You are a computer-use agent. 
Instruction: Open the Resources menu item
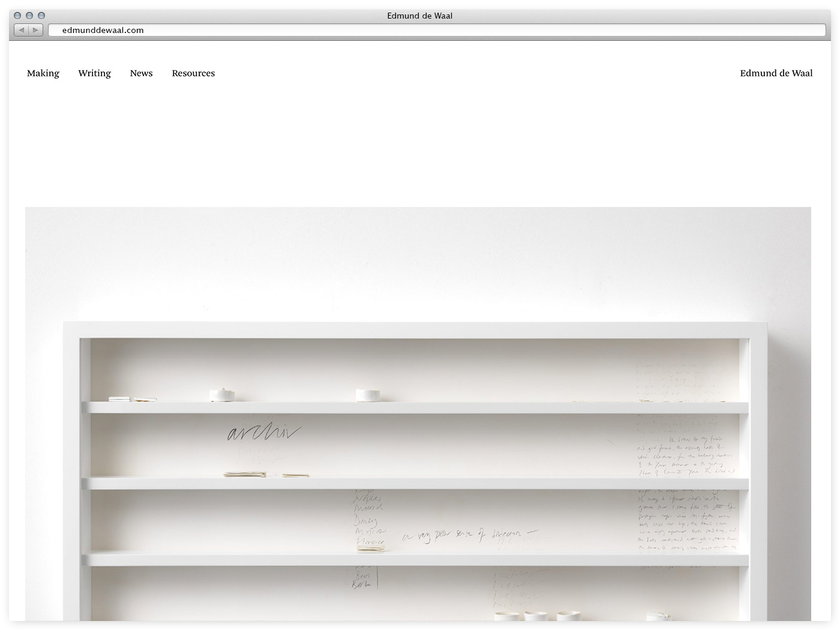click(193, 73)
